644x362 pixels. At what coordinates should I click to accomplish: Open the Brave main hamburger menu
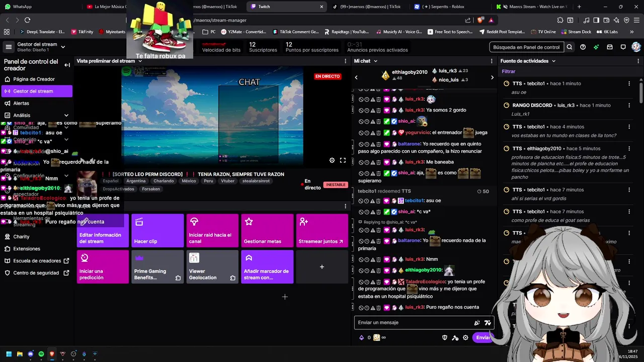636,20
